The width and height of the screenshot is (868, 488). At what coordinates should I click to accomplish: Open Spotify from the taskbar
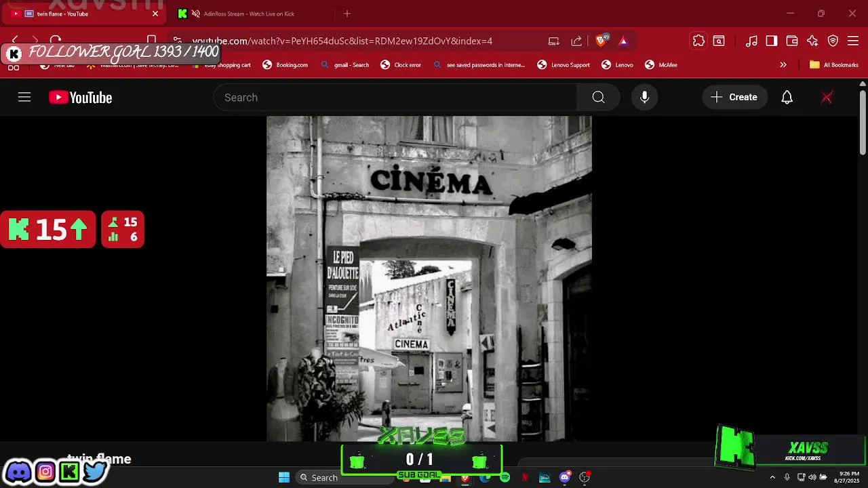505,478
